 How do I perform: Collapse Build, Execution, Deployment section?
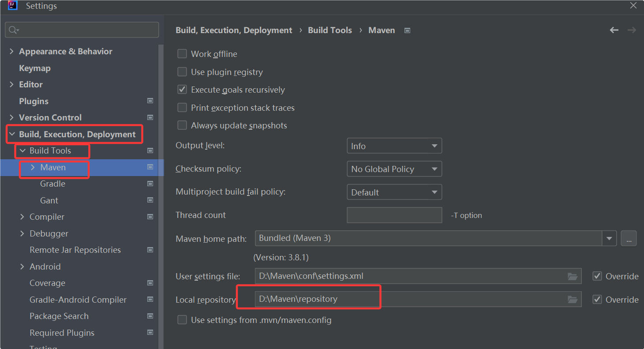click(11, 134)
